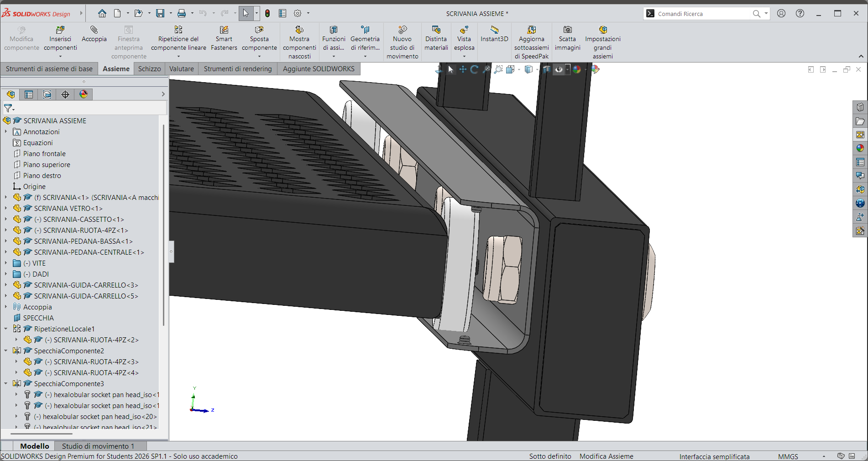Collapse the SpecchiaComponente2 node
This screenshot has height=461, width=868.
pos(6,351)
